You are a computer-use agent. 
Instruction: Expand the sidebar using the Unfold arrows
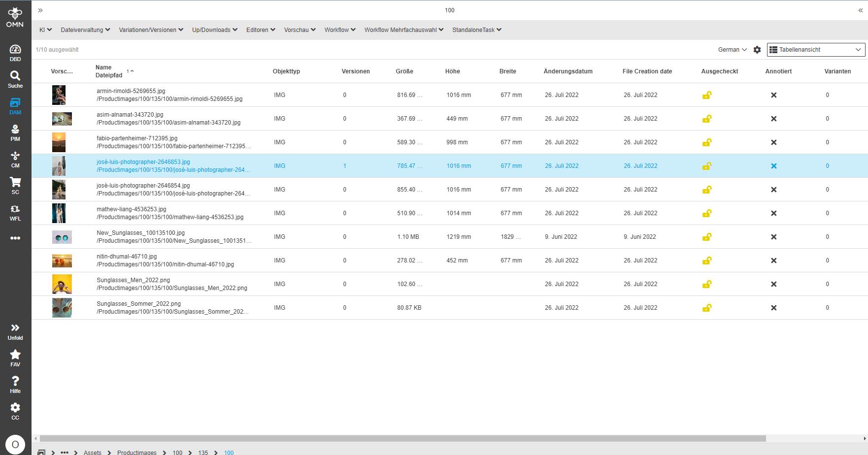tap(15, 329)
